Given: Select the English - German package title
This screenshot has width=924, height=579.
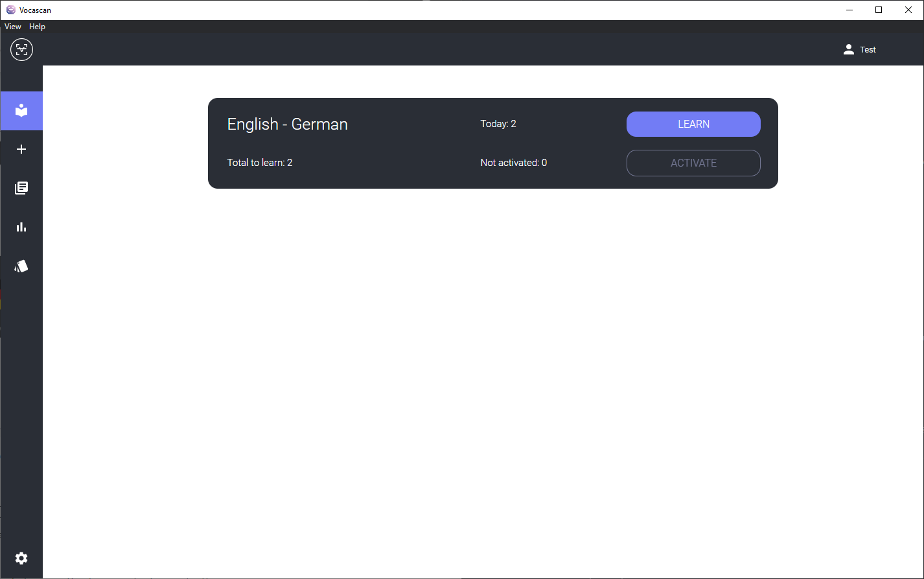Looking at the screenshot, I should pyautogui.click(x=288, y=124).
